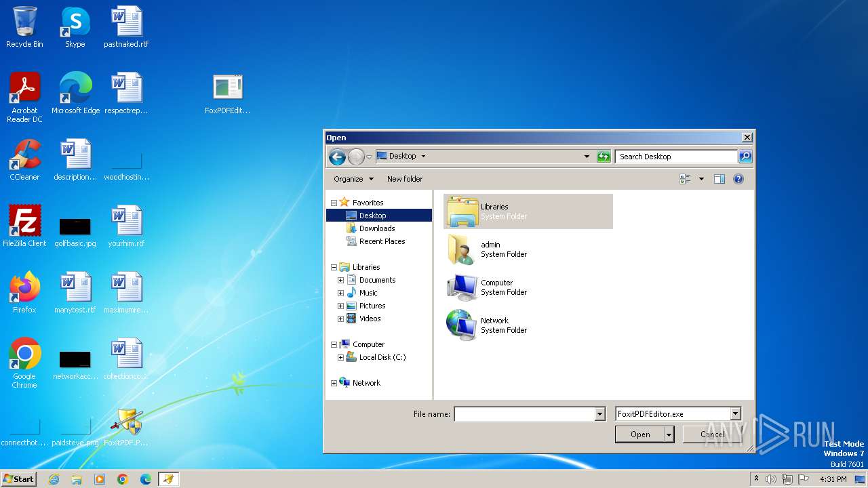The image size is (868, 488).
Task: Open the dialog Help icon
Action: coord(738,179)
